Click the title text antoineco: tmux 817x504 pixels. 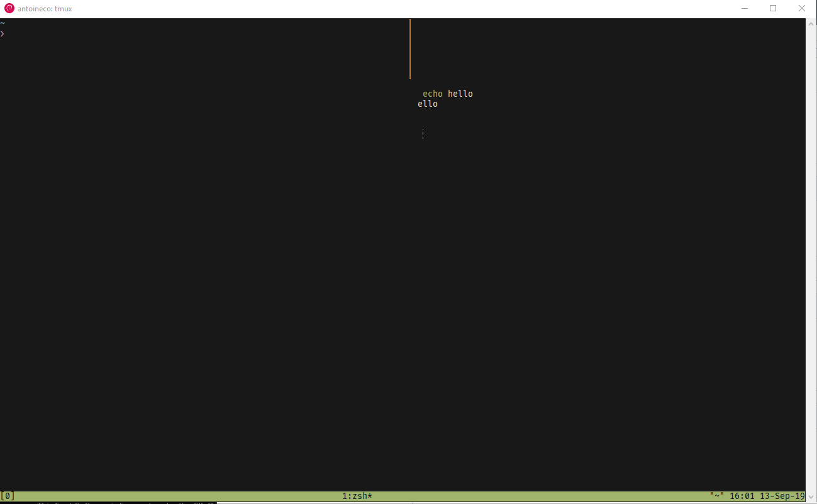(x=45, y=8)
